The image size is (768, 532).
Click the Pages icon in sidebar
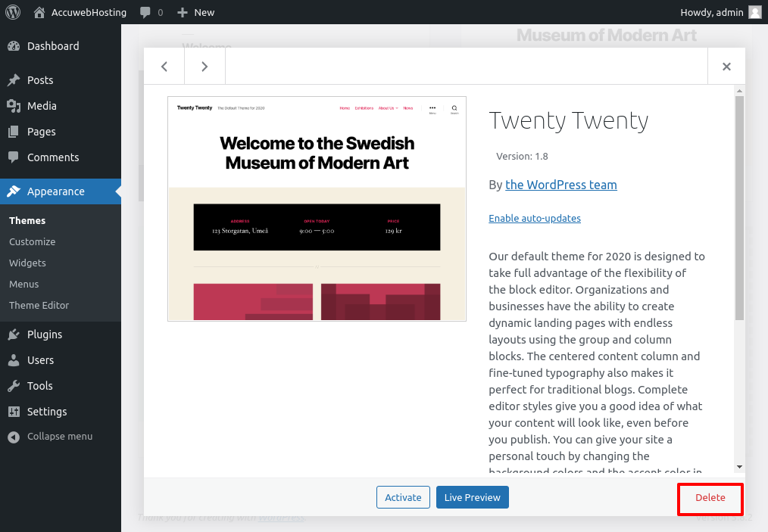pos(14,132)
